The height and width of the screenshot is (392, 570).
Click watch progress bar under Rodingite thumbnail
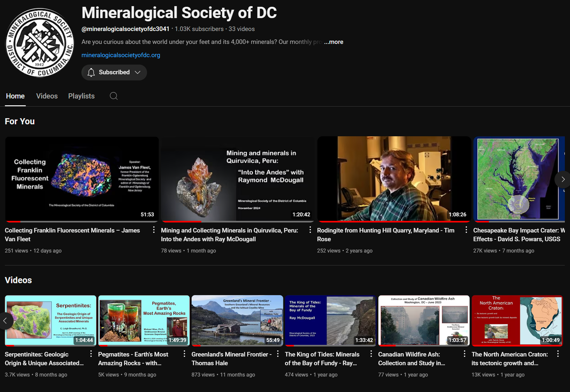click(x=394, y=222)
